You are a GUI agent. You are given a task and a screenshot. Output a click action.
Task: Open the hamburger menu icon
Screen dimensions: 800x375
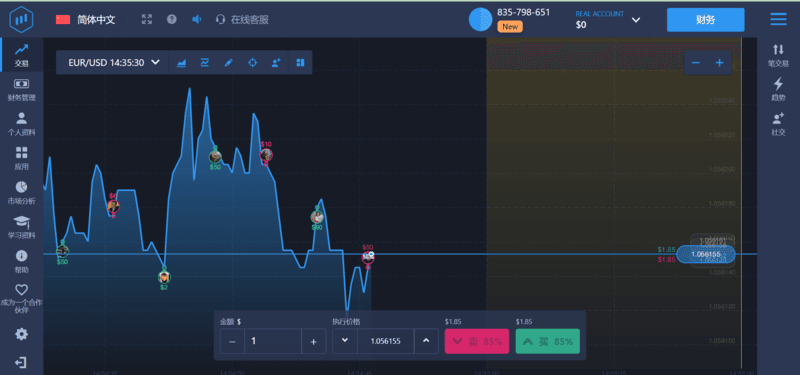pos(778,19)
